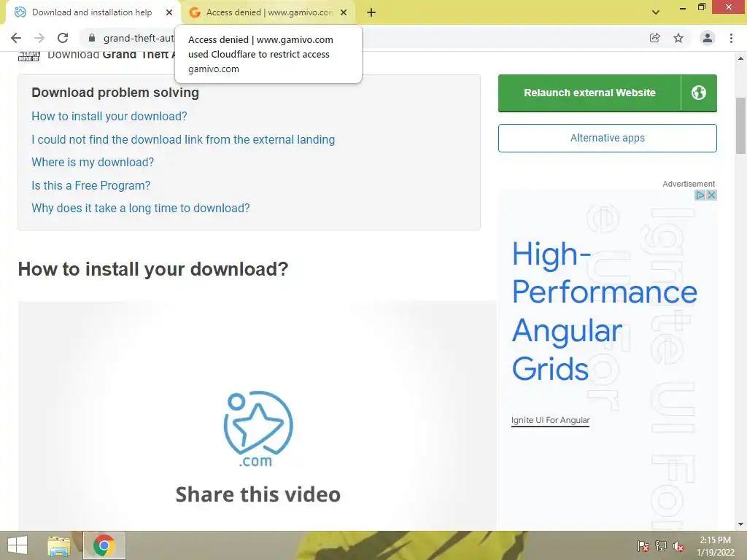The height and width of the screenshot is (560, 747).
Task: Expand the tab search chevron
Action: pos(656,12)
